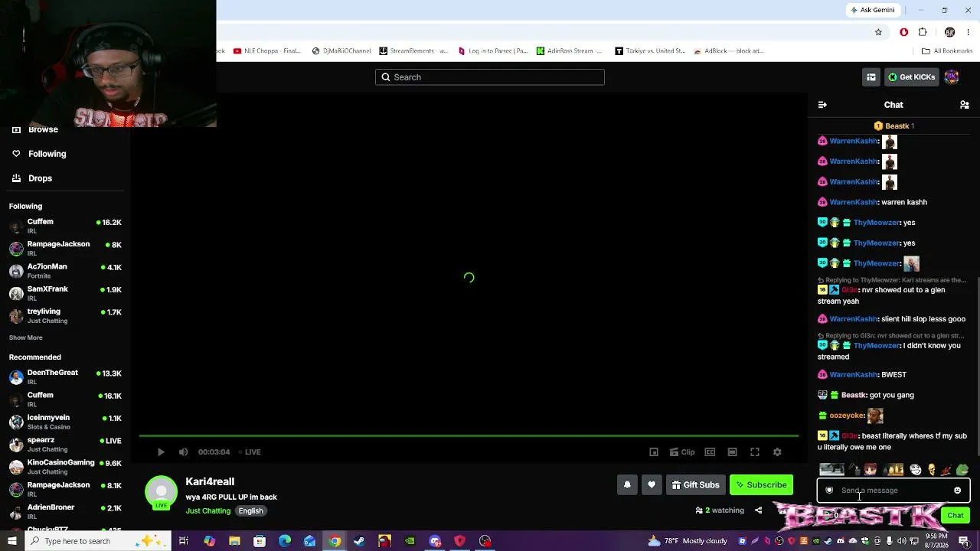This screenshot has width=980, height=551.
Task: Open spearrz recommended channel
Action: click(x=65, y=444)
